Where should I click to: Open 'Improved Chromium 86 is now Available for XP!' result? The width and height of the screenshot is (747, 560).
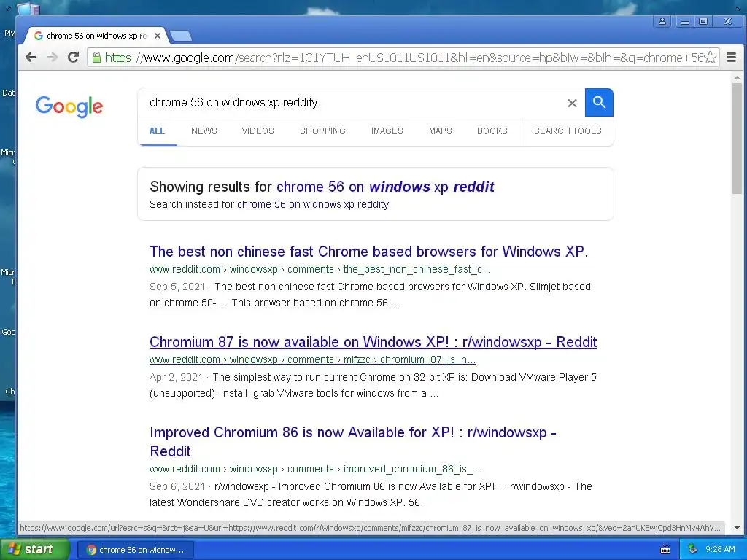[353, 441]
